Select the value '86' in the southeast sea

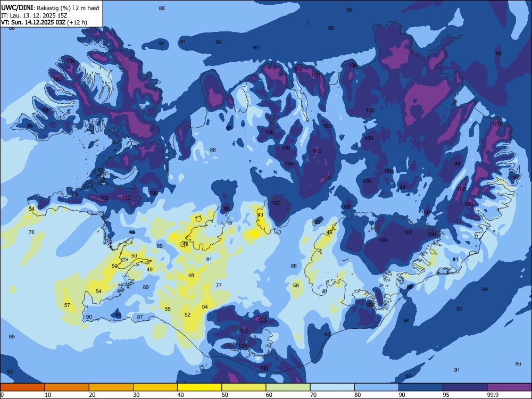518,363
